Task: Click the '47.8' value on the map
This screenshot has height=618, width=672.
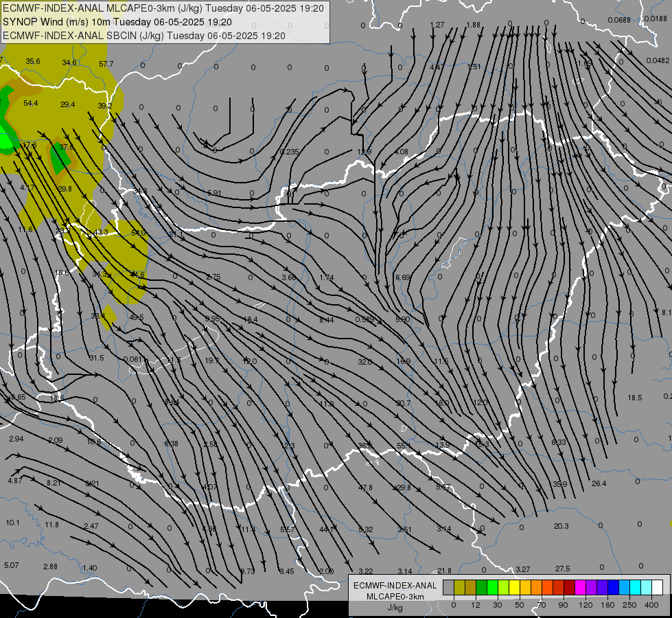Action: point(365,488)
